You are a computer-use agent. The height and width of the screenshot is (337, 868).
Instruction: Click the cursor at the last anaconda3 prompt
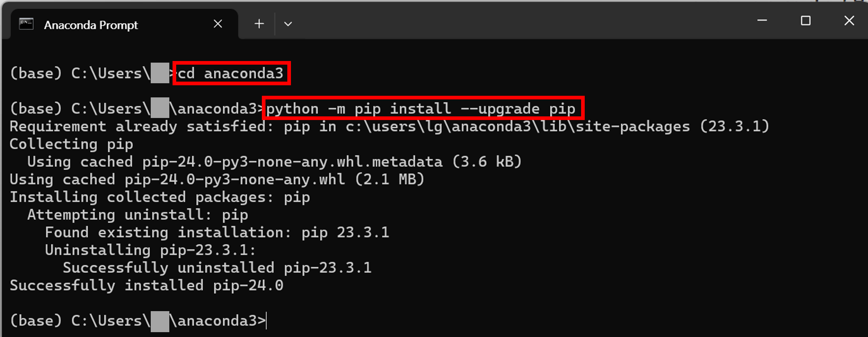(x=267, y=321)
